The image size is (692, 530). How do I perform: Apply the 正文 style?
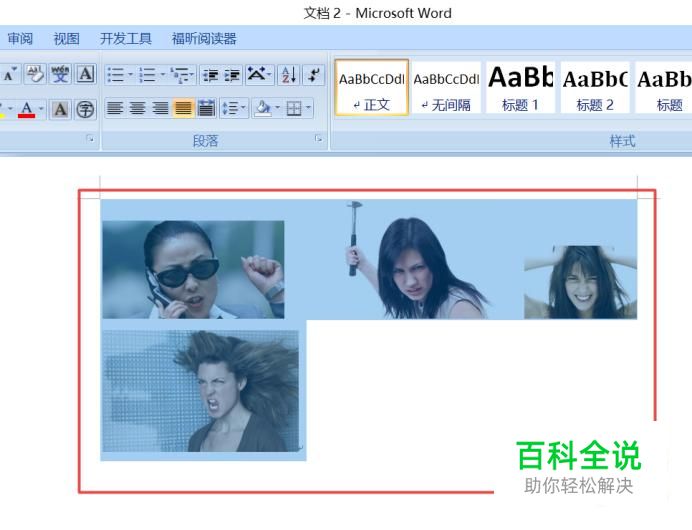pyautogui.click(x=372, y=87)
